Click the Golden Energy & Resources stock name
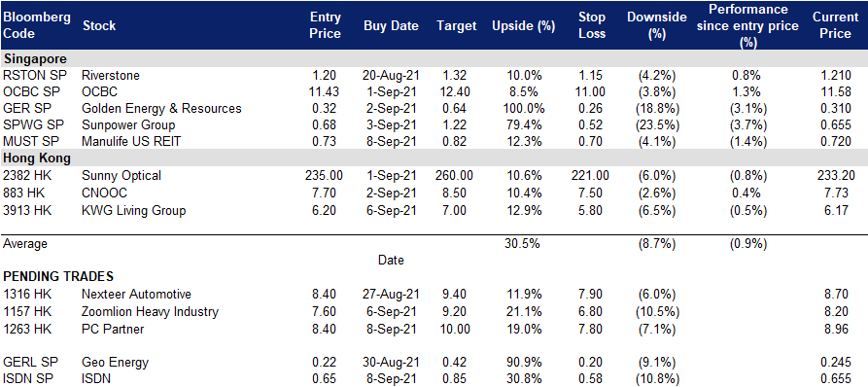The height and width of the screenshot is (387, 868). [161, 109]
